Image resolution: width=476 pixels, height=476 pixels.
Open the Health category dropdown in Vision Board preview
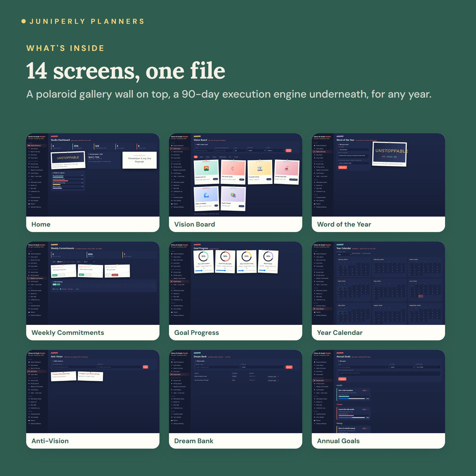(256, 150)
